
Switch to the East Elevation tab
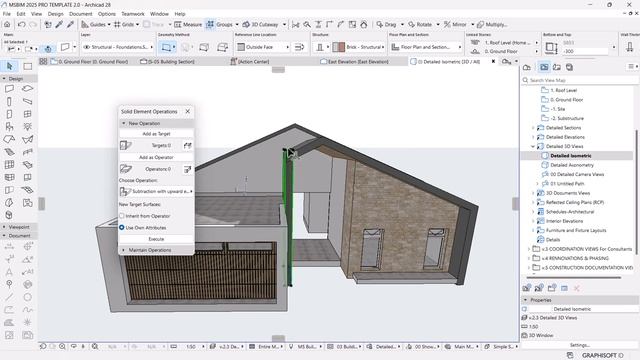[x=358, y=62]
